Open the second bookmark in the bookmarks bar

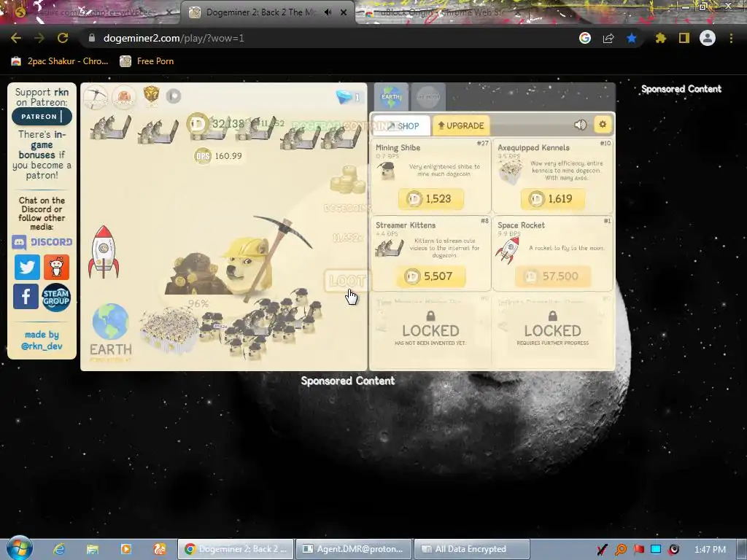pyautogui.click(x=147, y=61)
